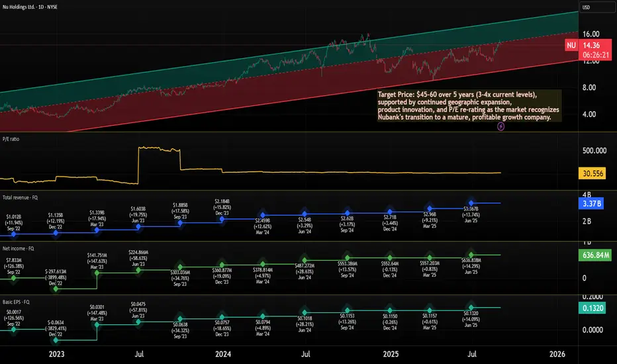
Task: Click the 500.000 P/E axis label
Action: point(594,151)
